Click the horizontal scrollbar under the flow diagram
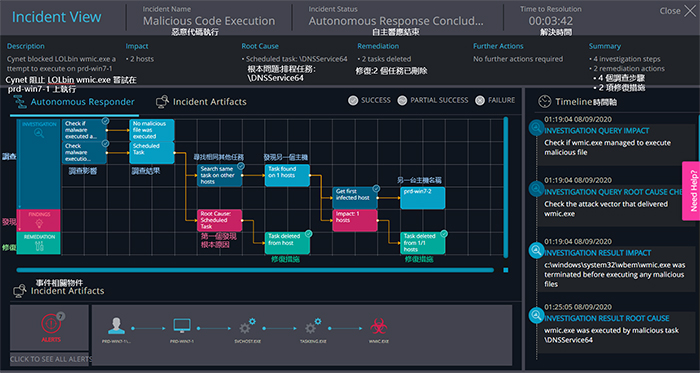The image size is (700, 373). pos(255,270)
